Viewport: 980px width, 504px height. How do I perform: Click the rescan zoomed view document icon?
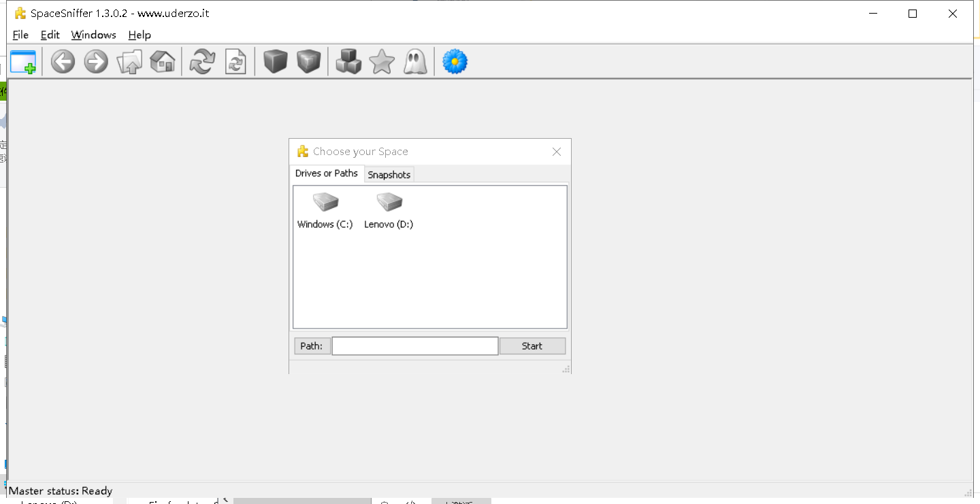coord(235,62)
